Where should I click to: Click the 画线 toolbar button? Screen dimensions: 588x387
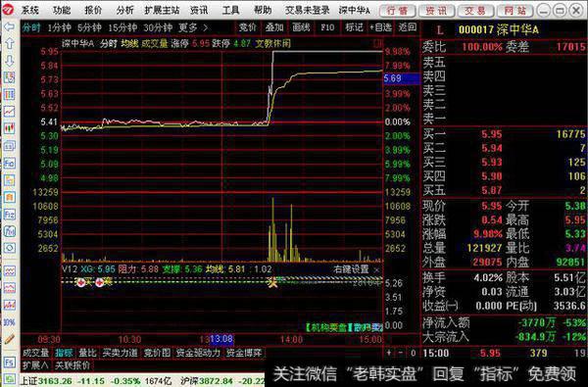(x=301, y=27)
